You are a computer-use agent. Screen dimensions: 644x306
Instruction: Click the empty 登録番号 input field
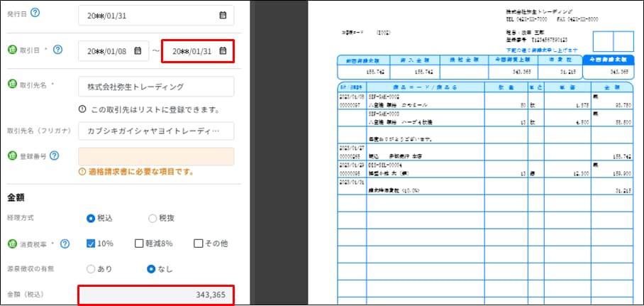coord(156,156)
